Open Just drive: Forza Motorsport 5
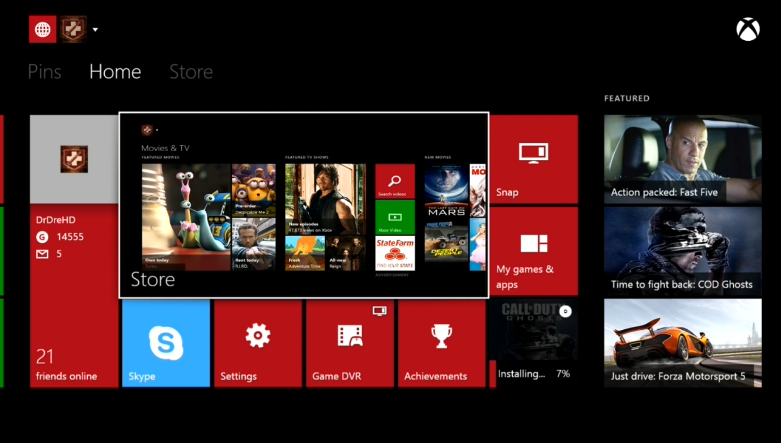781x443 pixels. click(683, 343)
